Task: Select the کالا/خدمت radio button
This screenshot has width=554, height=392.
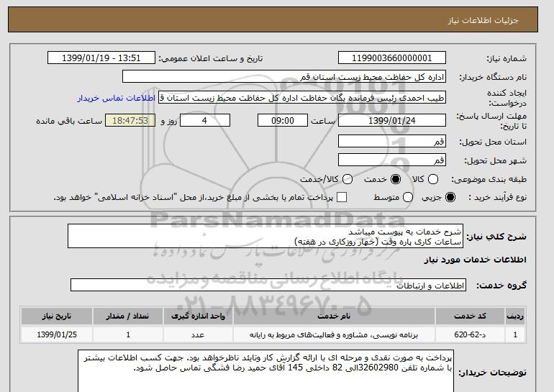Action: point(348,179)
